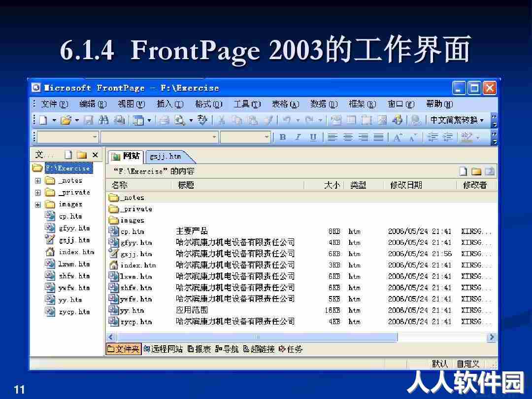Select cp.htm row in file list
The image size is (532, 399).
click(x=300, y=232)
